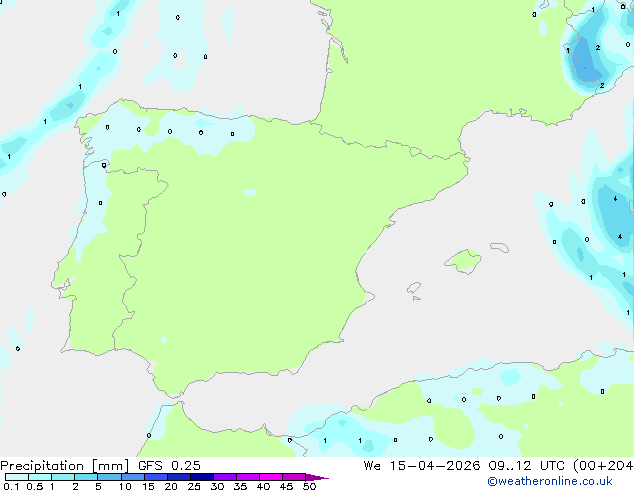Click the 30–35 mm purple swatch
Image resolution: width=634 pixels, height=490 pixels.
[x=225, y=477]
